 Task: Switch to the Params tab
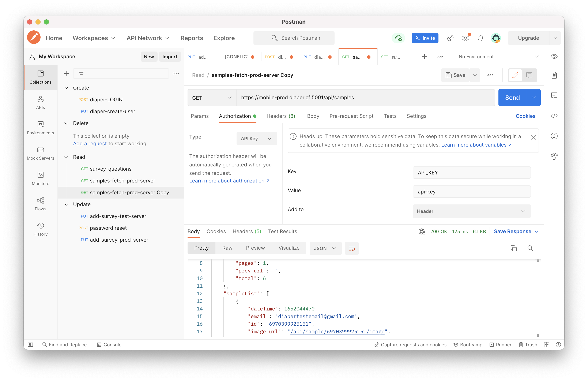(200, 116)
